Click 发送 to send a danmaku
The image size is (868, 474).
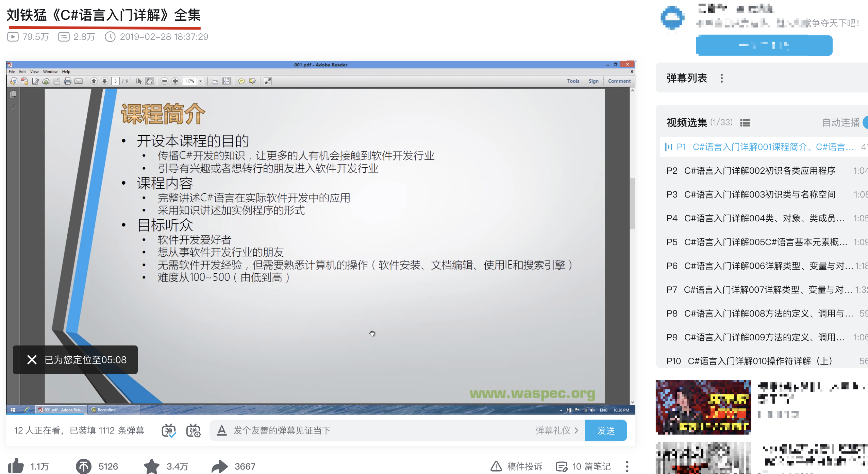coord(606,430)
